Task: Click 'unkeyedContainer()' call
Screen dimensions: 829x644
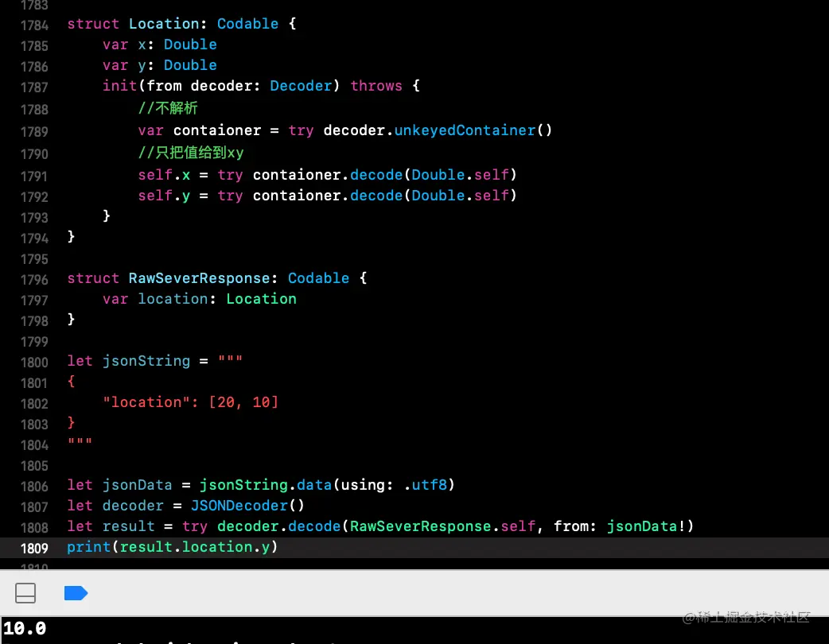Action: 473,130
